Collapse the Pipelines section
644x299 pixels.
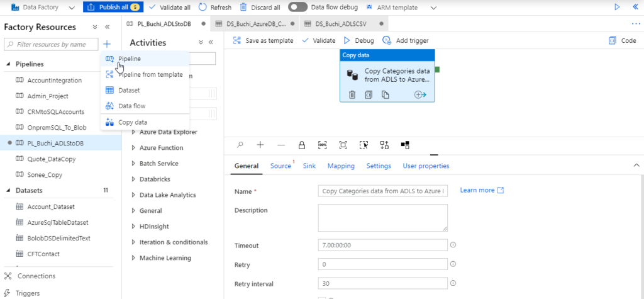tap(8, 64)
